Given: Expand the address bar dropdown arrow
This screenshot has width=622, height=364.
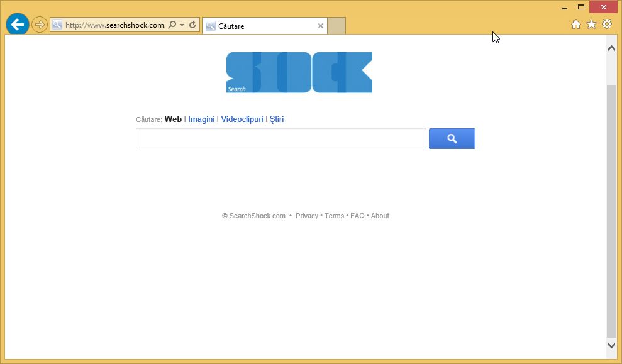Looking at the screenshot, I should [182, 25].
